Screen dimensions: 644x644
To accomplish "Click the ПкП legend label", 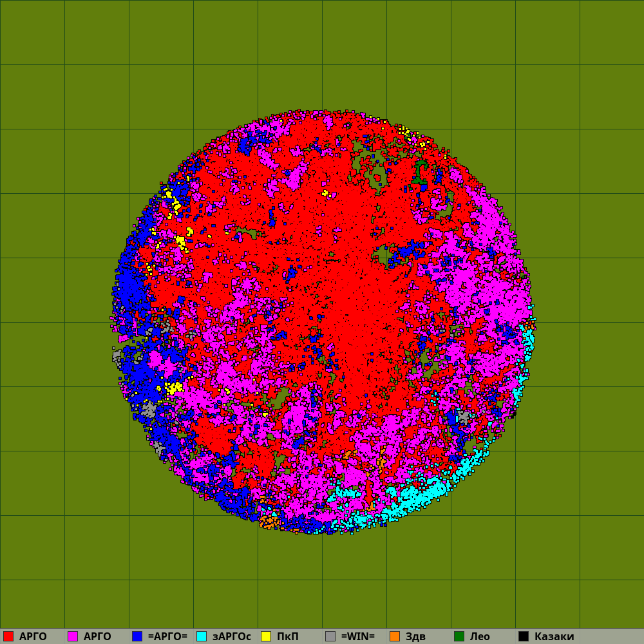I will [287, 637].
